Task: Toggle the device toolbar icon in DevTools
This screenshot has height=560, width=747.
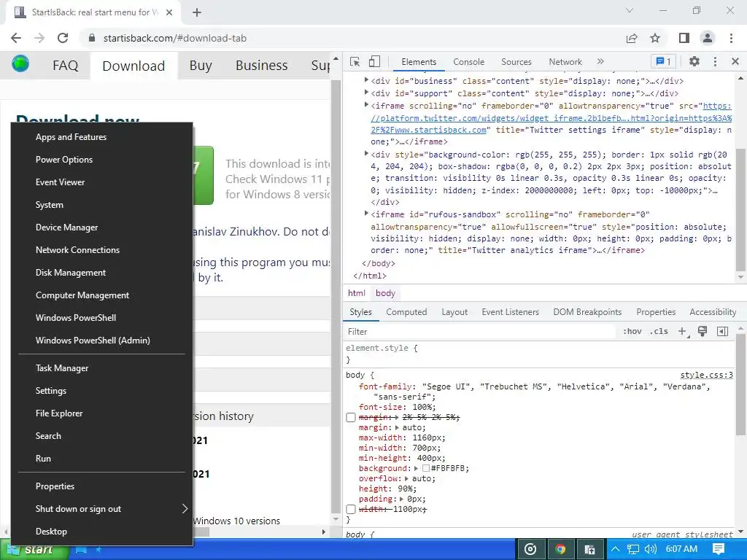Action: 374,62
